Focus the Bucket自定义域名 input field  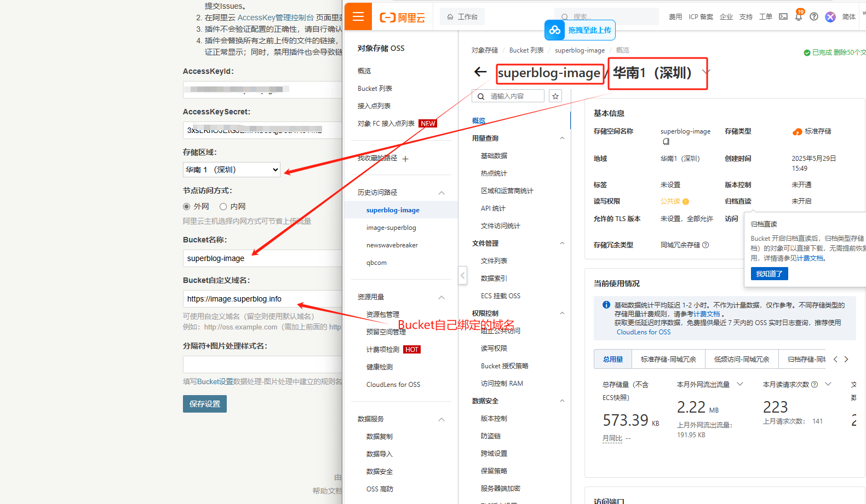pyautogui.click(x=263, y=299)
